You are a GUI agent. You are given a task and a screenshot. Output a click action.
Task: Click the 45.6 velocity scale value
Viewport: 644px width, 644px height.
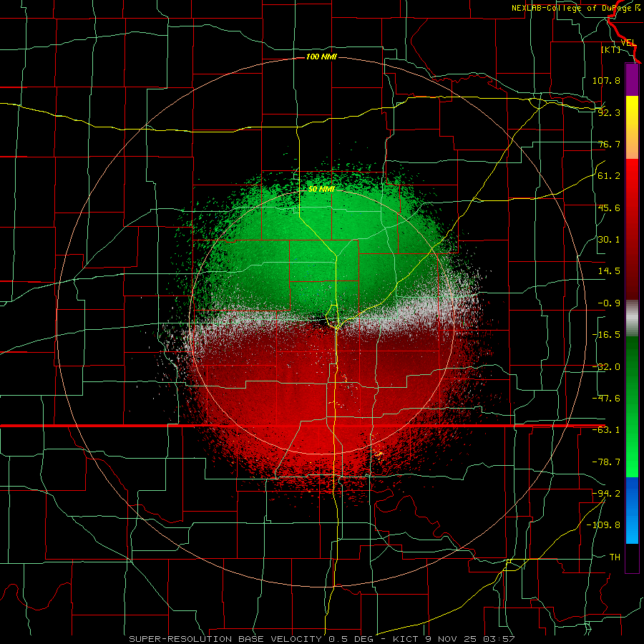point(609,208)
